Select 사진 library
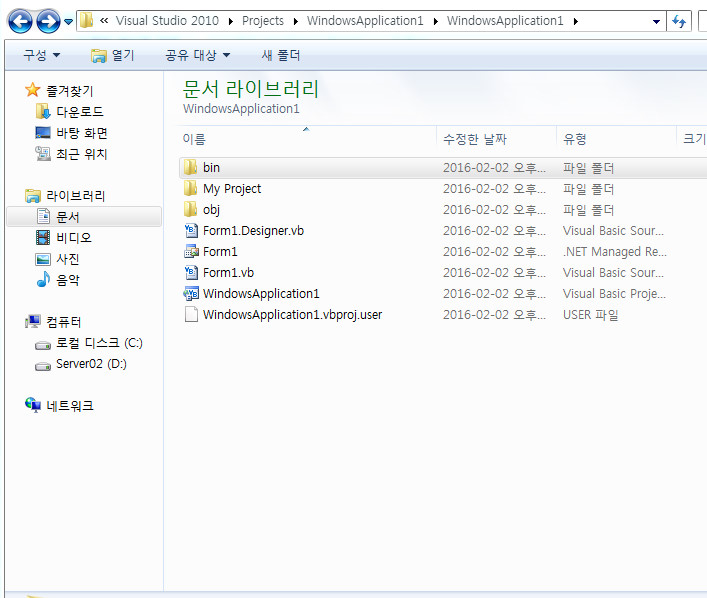Viewport: 707px width, 598px height. tap(68, 259)
